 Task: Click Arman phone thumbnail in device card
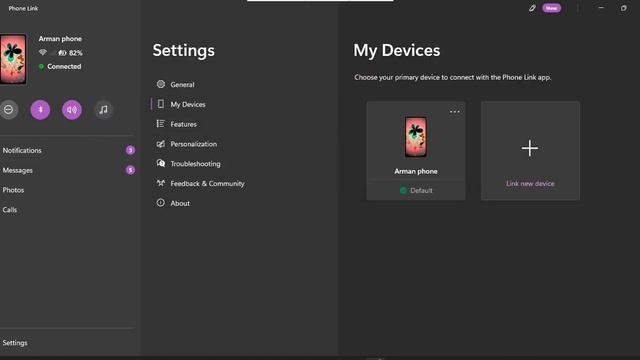point(416,137)
